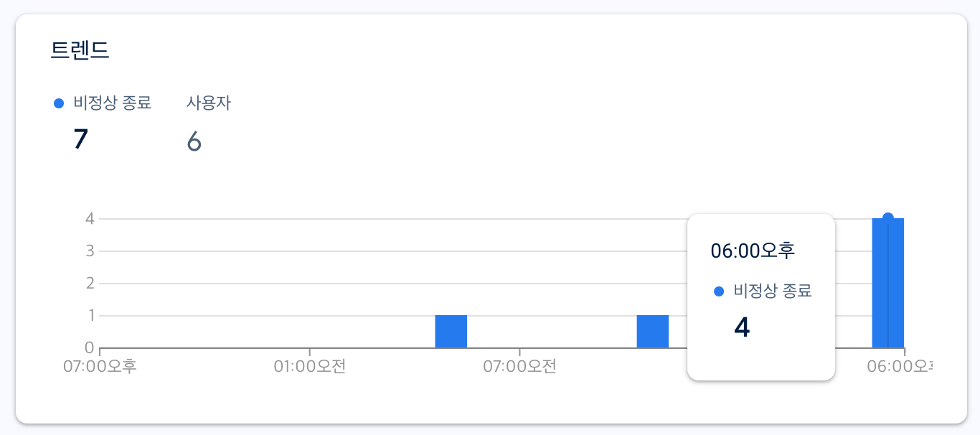The image size is (980, 435).
Task: Click the blue dot beside the top 비정상 종료 legend
Action: [60, 103]
